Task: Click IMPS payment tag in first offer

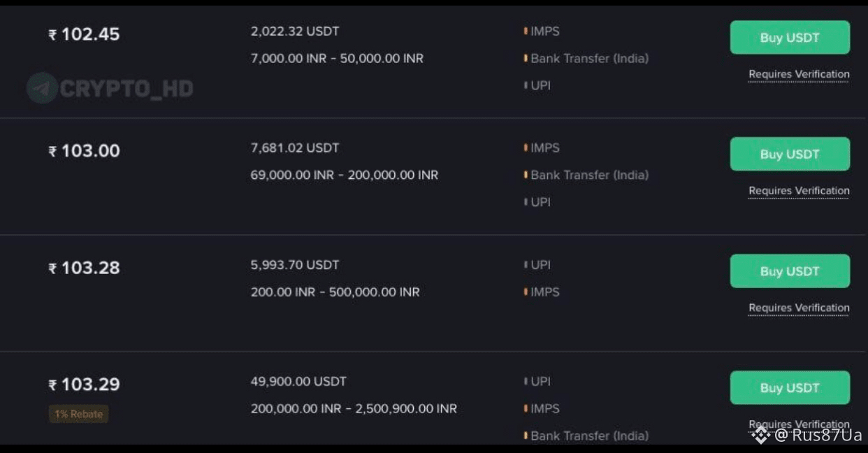Action: click(542, 31)
